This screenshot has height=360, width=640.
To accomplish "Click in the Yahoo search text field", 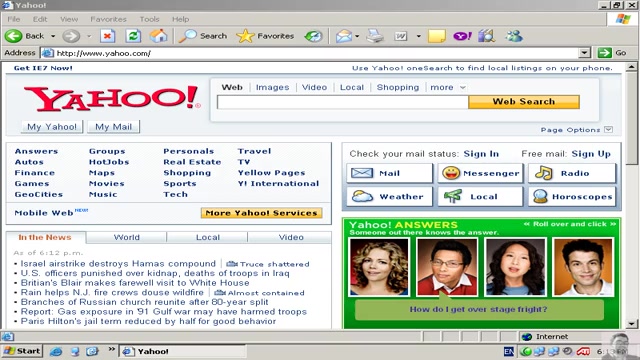I will pyautogui.click(x=342, y=102).
